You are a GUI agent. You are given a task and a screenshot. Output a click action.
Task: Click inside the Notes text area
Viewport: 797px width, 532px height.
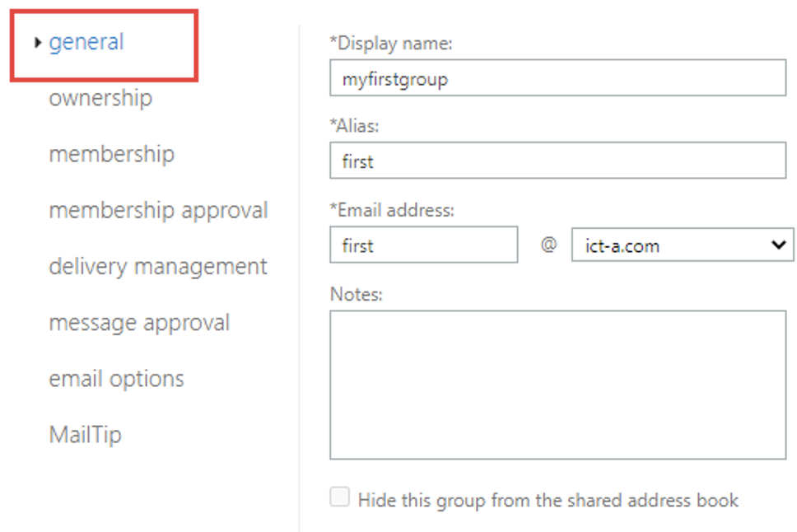click(557, 385)
